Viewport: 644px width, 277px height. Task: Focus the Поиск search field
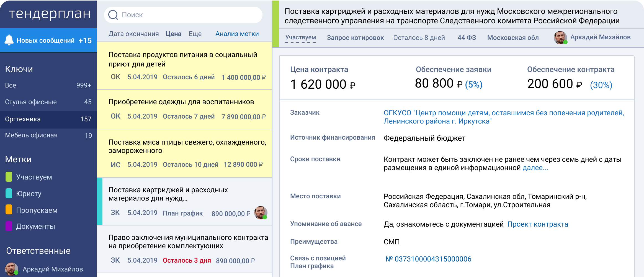coord(183,15)
